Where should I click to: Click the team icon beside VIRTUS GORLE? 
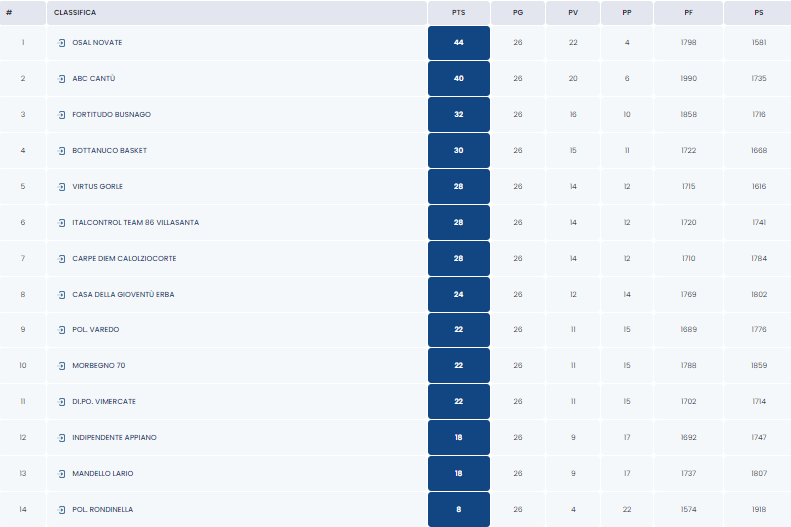pos(62,187)
